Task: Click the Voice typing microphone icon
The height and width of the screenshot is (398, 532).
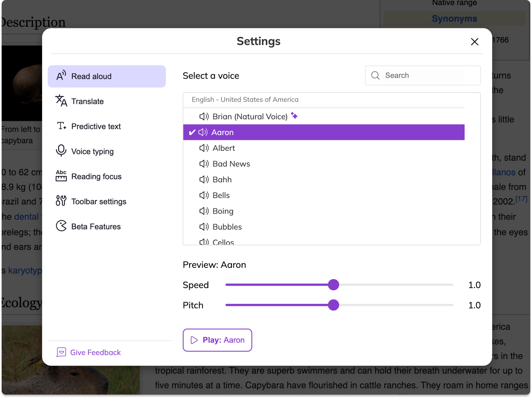Action: click(x=61, y=151)
